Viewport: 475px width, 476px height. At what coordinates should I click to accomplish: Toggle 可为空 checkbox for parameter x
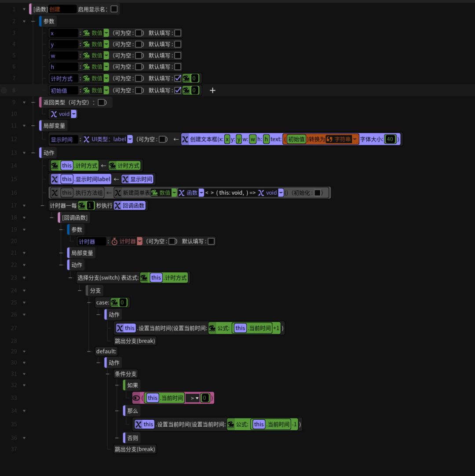tap(139, 33)
